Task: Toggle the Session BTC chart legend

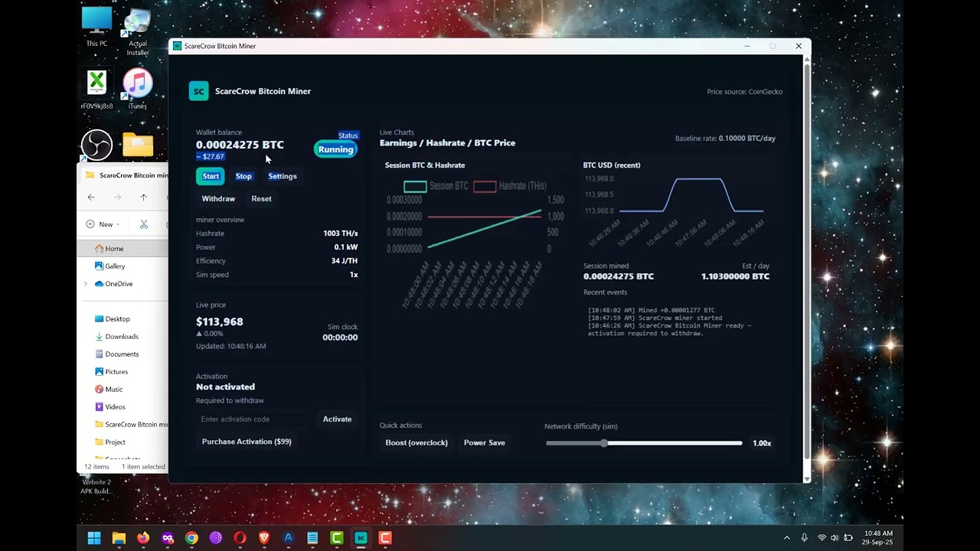Action: (436, 186)
